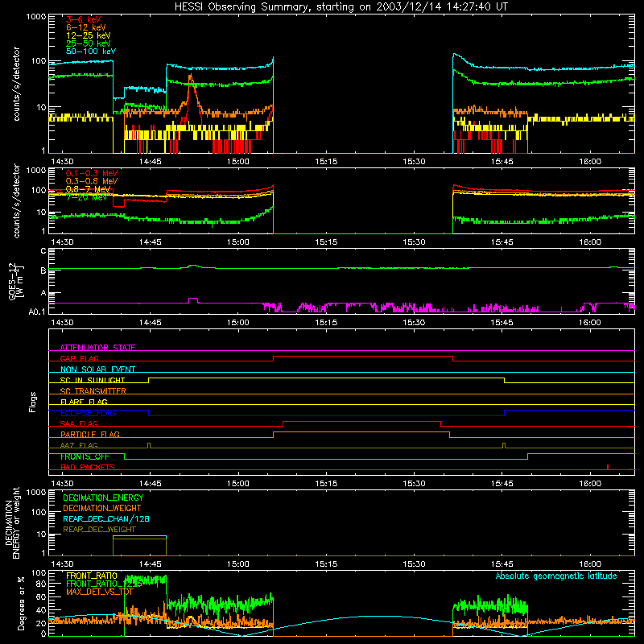Click the Degrees or % axis label

pyautogui.click(x=20, y=603)
